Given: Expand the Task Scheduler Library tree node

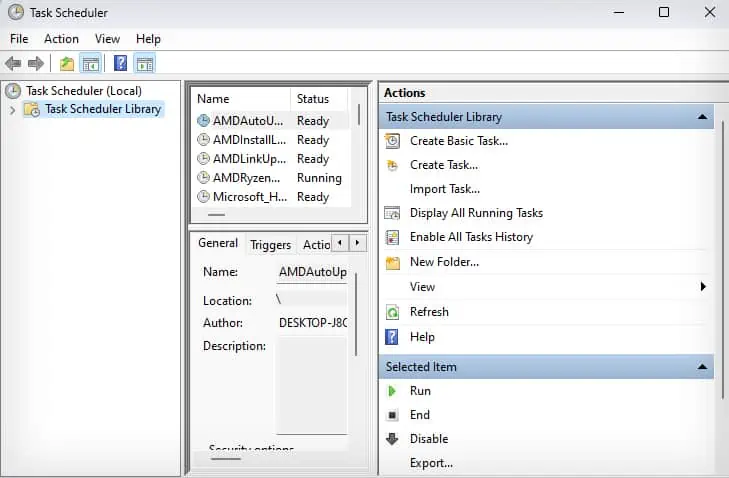Looking at the screenshot, I should (x=13, y=110).
